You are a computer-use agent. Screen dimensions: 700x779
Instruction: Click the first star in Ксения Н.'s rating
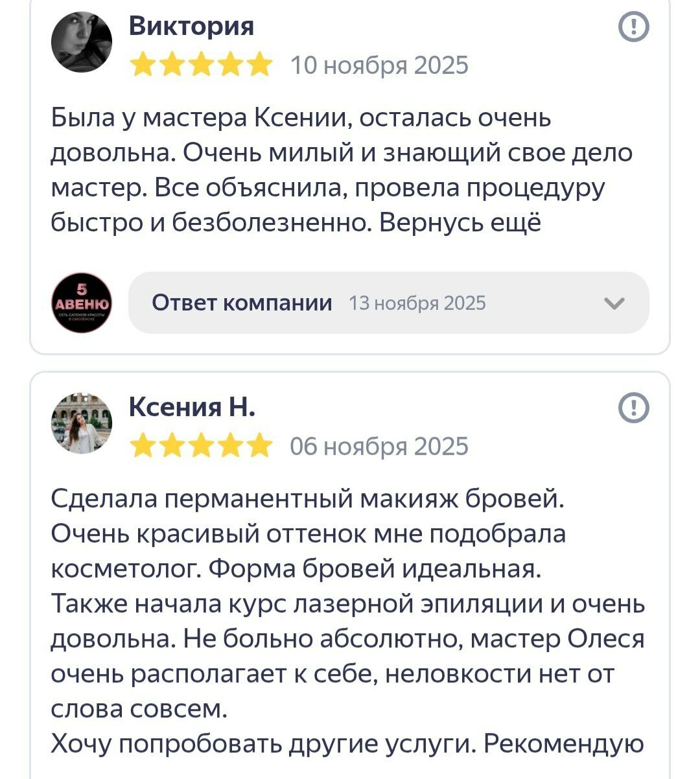143,447
